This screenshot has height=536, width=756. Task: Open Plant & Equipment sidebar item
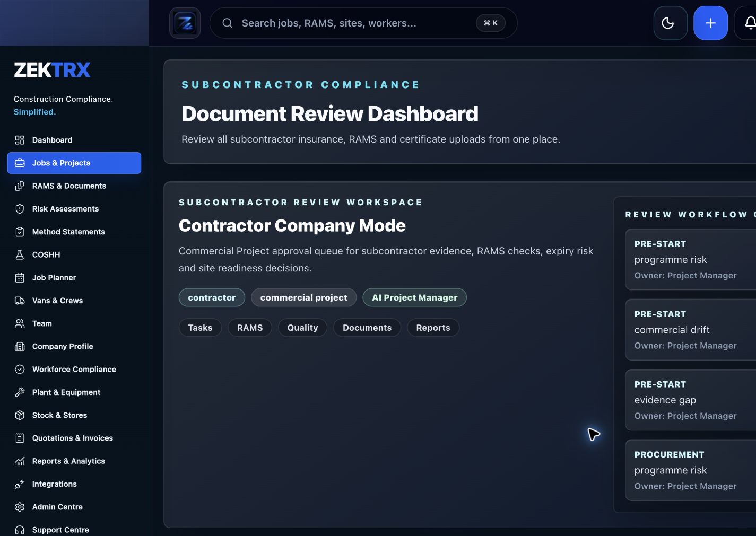tap(74, 392)
